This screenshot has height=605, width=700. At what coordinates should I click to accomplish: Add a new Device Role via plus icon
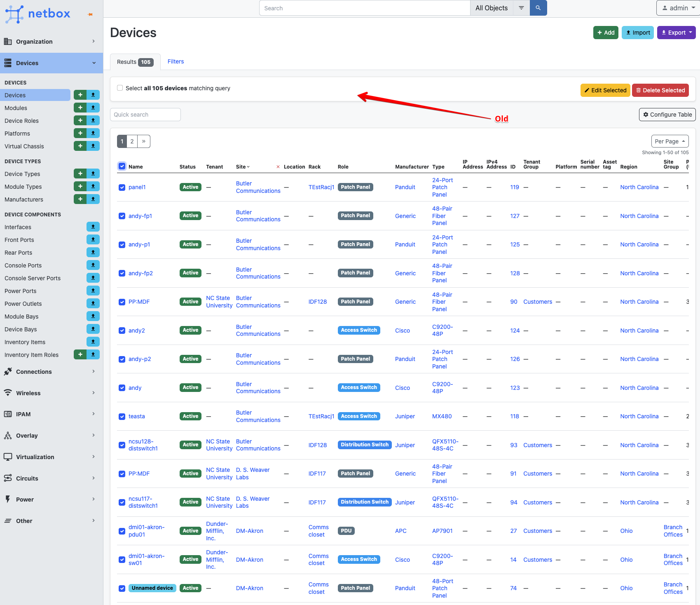pyautogui.click(x=80, y=121)
